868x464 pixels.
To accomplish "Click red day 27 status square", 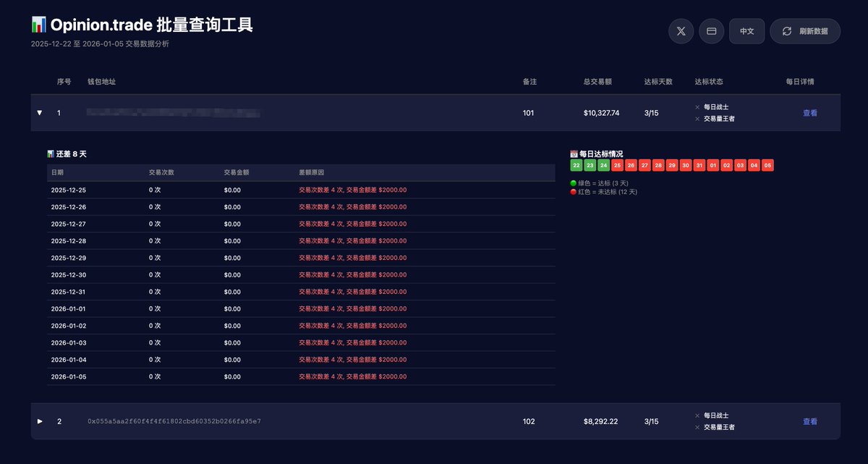I will (644, 165).
